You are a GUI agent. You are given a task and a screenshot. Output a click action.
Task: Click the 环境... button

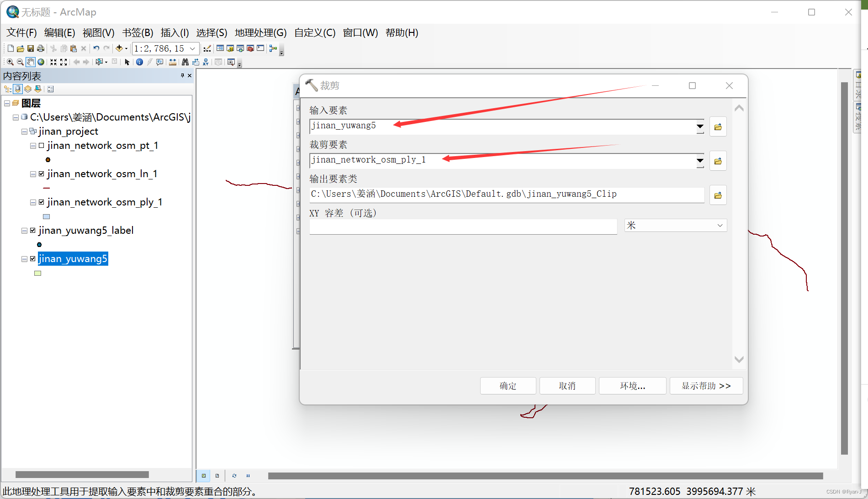tap(632, 386)
